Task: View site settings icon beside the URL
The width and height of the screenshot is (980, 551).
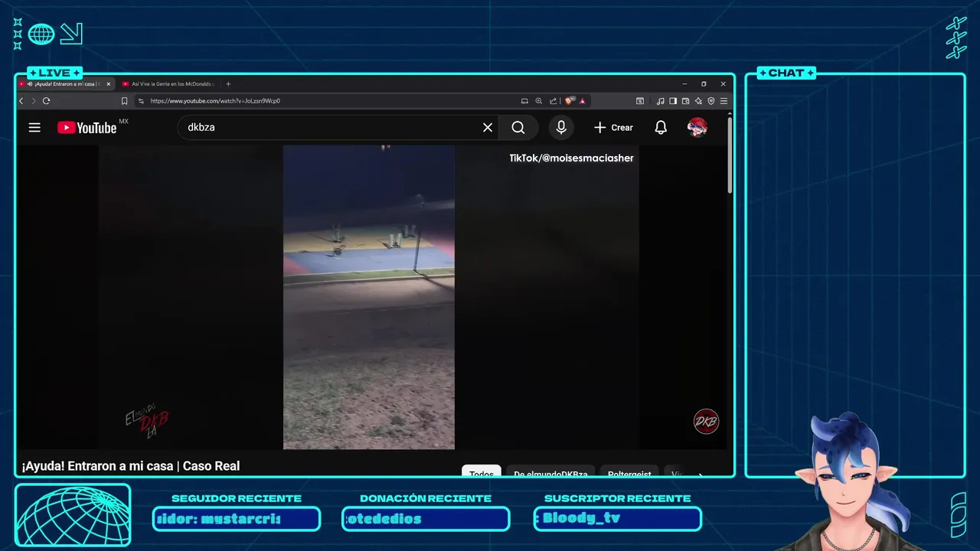Action: pyautogui.click(x=141, y=101)
